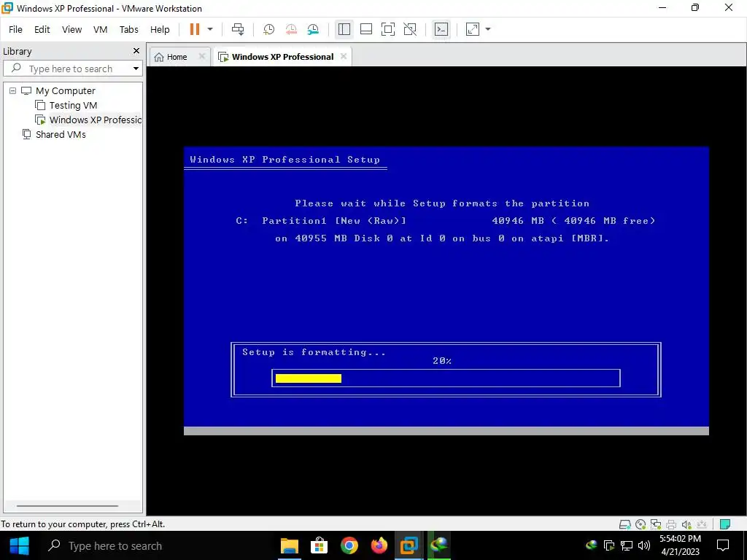Open the File menu
747x560 pixels.
[x=15, y=29]
